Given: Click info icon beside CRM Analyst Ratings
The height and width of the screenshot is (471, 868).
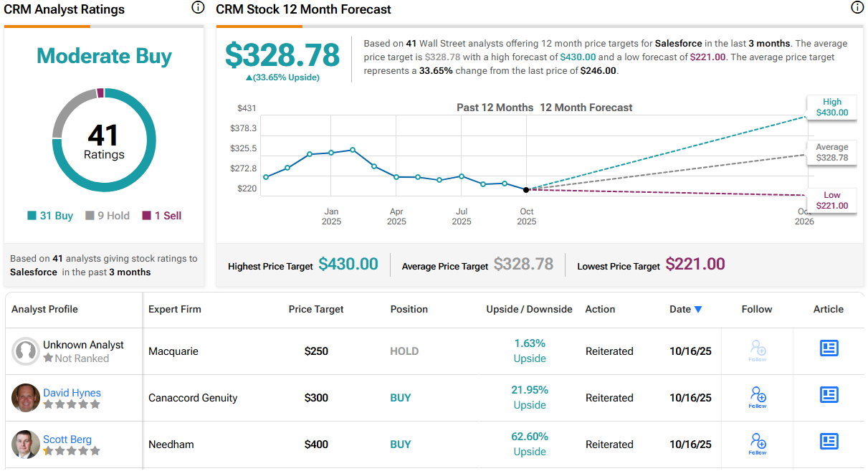Looking at the screenshot, I should pos(199,9).
